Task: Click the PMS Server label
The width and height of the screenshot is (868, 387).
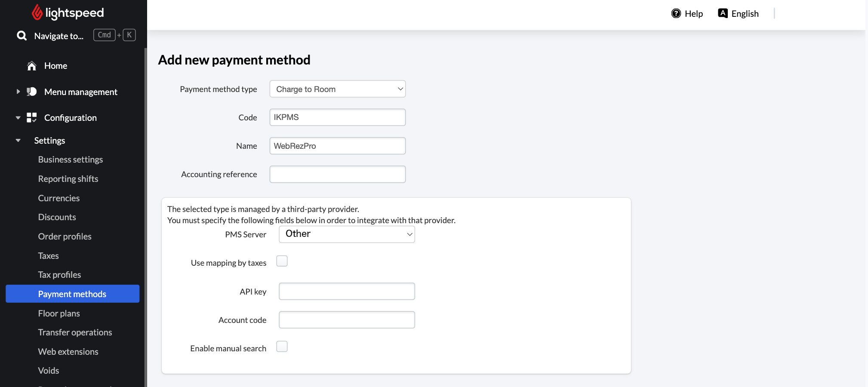Action: pyautogui.click(x=246, y=234)
